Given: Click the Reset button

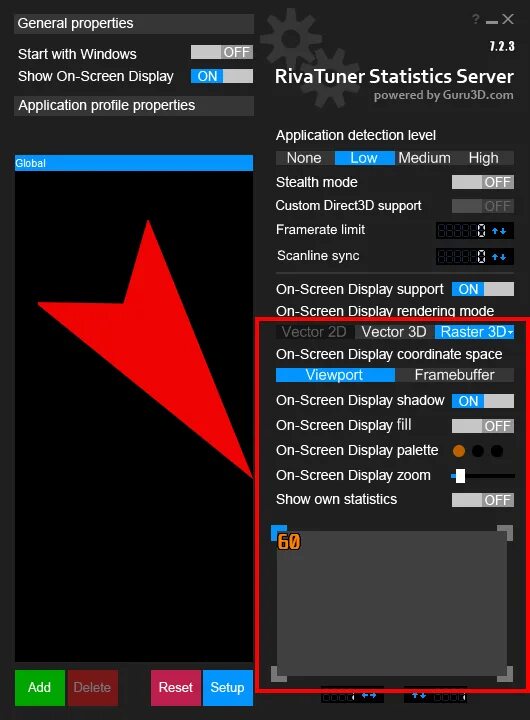Looking at the screenshot, I should [x=176, y=687].
